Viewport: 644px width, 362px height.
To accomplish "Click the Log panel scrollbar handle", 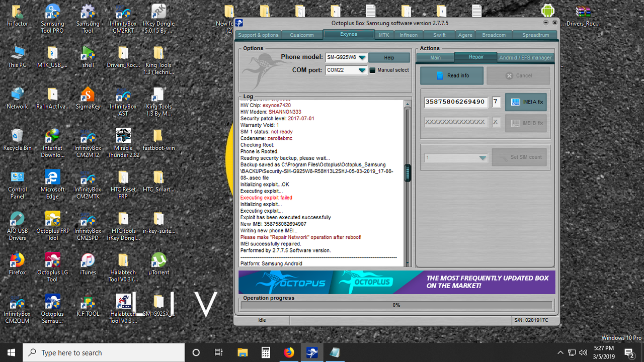I will point(408,173).
